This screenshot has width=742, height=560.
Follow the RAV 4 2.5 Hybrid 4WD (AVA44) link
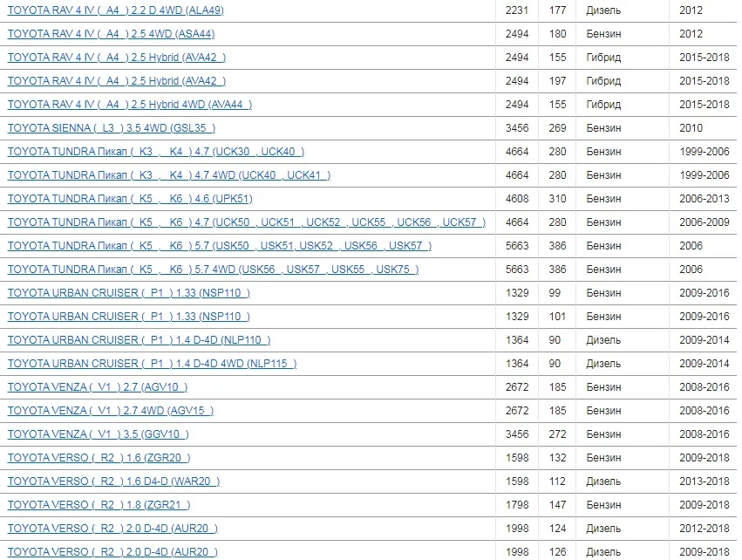130,105
